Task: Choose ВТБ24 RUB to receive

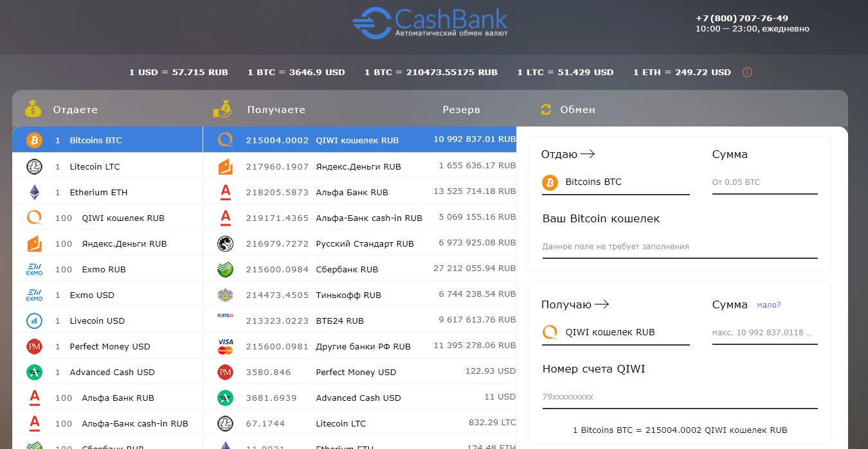Action: coord(359,321)
